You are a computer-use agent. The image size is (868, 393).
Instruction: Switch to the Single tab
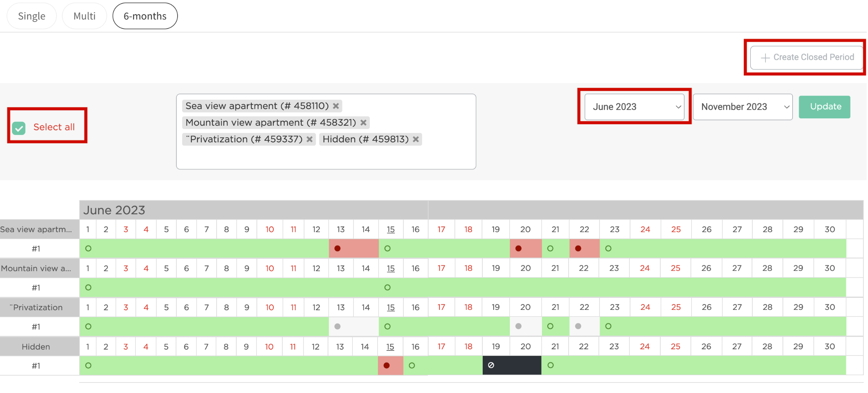tap(32, 16)
